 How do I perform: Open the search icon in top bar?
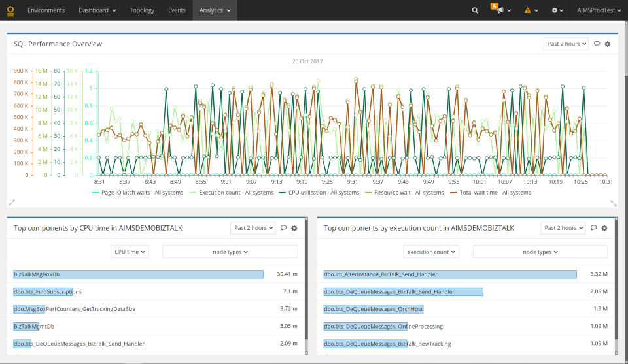pos(475,10)
